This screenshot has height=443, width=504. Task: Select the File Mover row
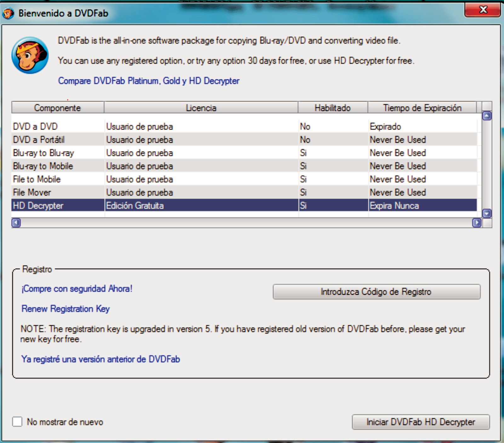pos(244,192)
